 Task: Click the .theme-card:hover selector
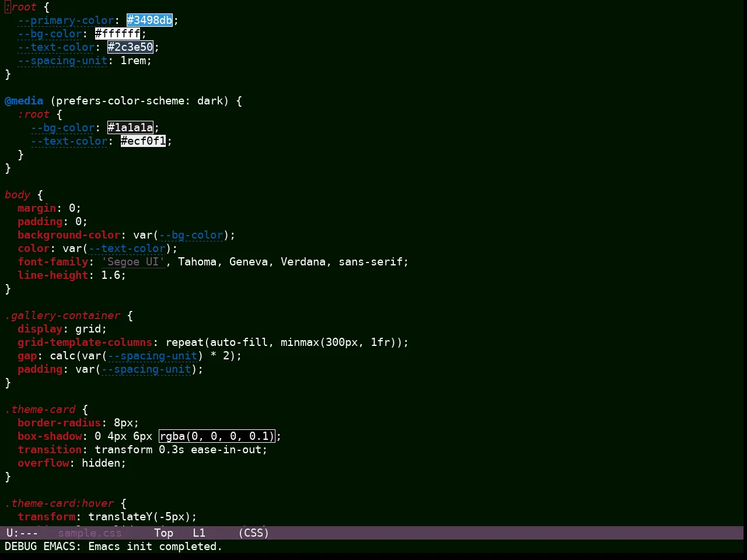60,503
